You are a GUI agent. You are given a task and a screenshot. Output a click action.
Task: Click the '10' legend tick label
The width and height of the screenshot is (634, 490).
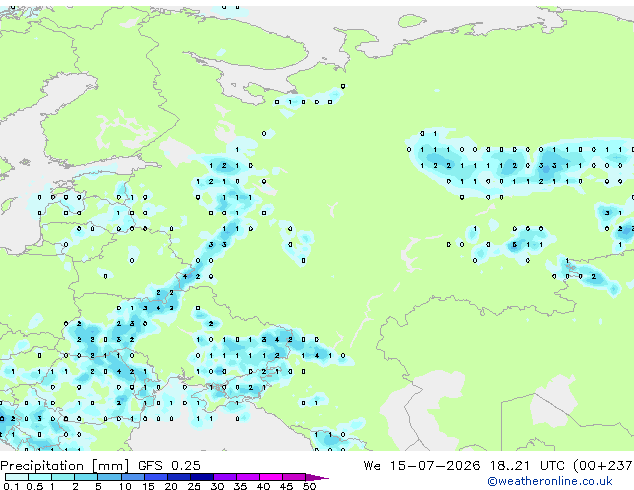click(x=125, y=486)
